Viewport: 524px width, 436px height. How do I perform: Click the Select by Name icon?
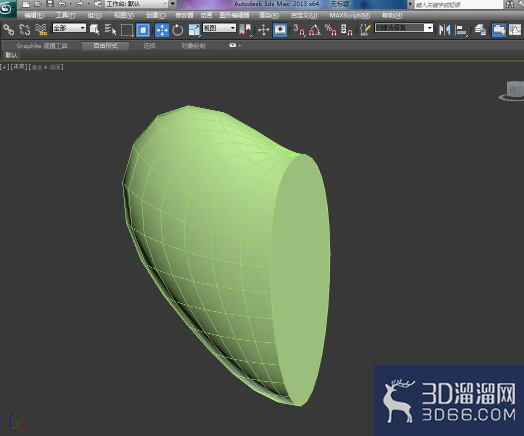coord(110,30)
